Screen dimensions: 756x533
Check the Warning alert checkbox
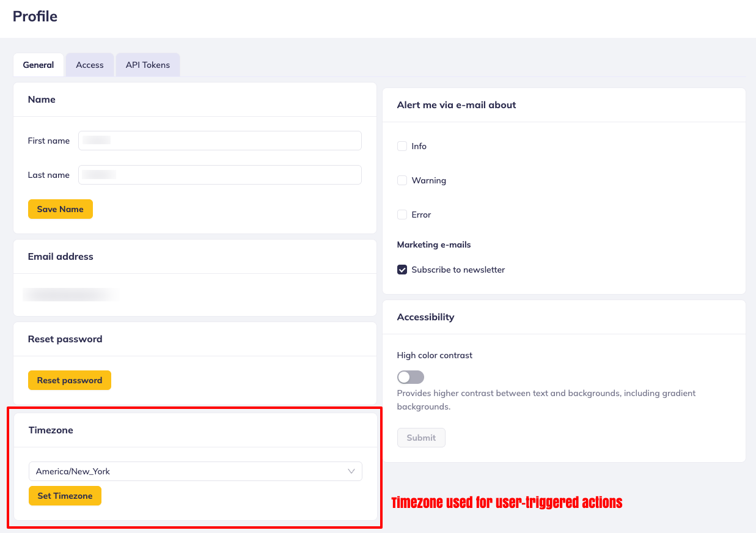point(402,180)
